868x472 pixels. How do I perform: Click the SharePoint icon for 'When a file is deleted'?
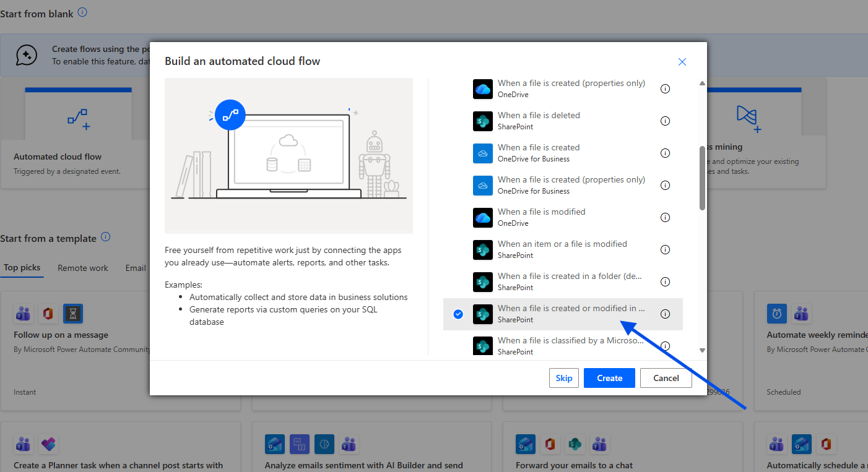[483, 121]
